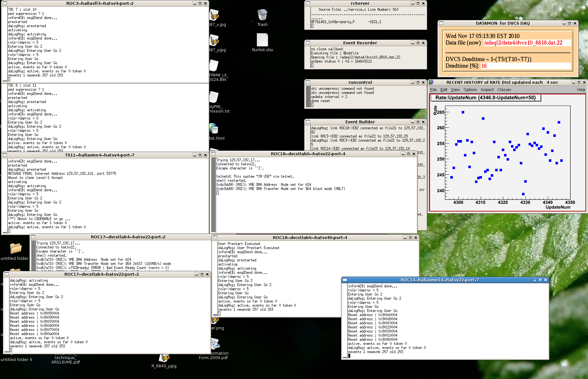Open the ARS16VME.pdf desktop item
The height and width of the screenshot is (379, 588).
tap(66, 360)
